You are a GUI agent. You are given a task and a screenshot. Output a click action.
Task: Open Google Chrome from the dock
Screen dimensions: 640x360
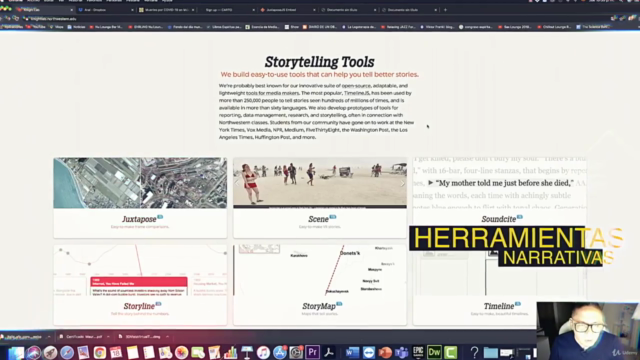(x=100, y=353)
